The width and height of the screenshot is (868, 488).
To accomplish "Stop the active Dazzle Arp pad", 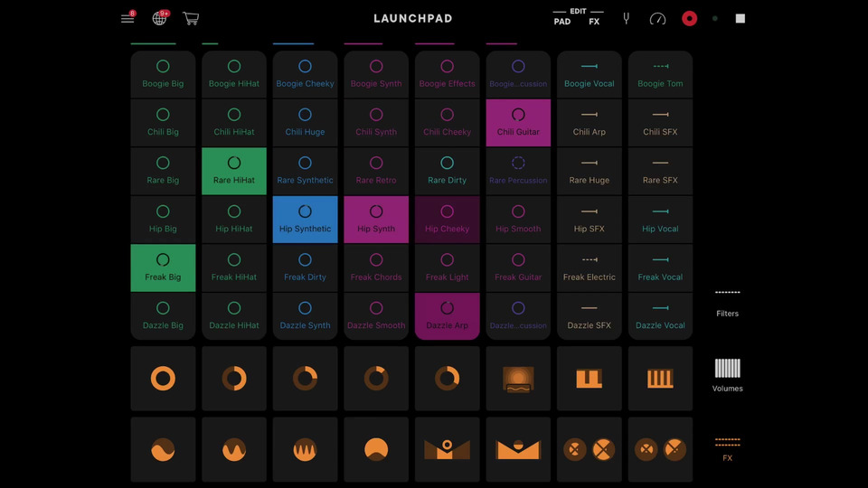I will coord(447,316).
